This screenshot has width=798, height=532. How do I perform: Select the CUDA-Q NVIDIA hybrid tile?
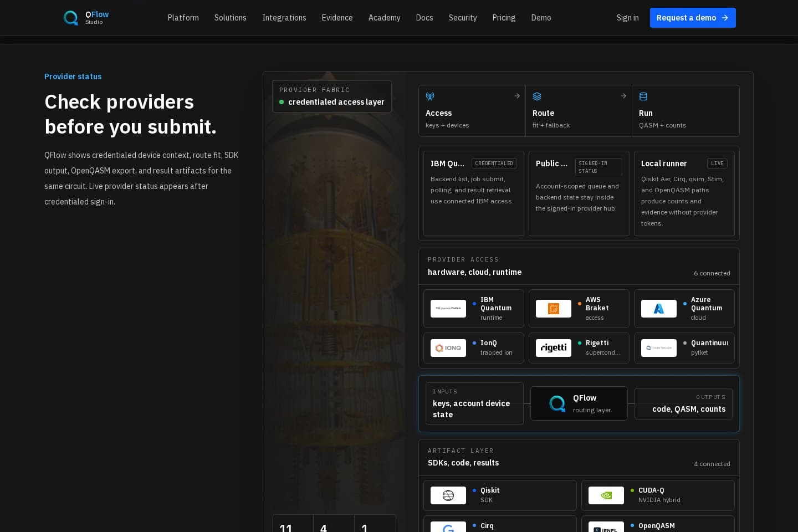[658, 495]
